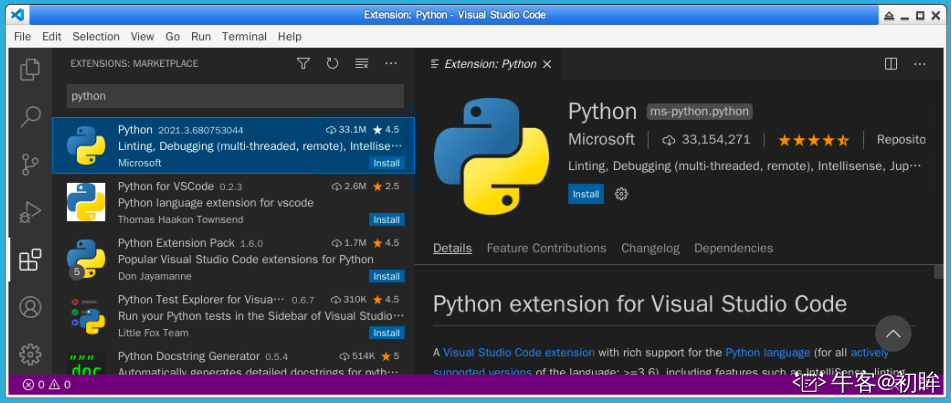
Task: Install the Python Extension Pack
Action: pyautogui.click(x=386, y=276)
